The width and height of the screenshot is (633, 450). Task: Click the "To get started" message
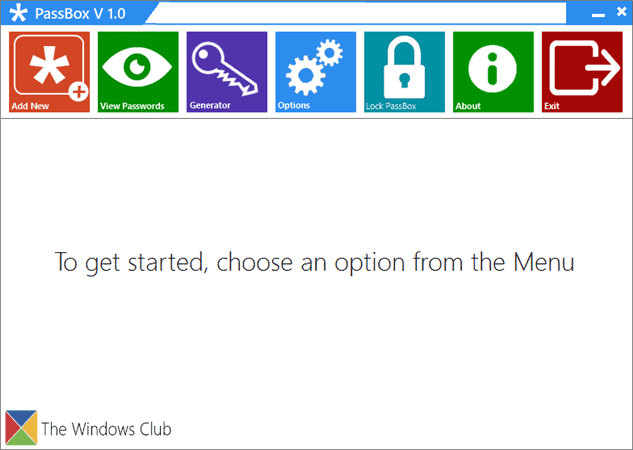[314, 262]
